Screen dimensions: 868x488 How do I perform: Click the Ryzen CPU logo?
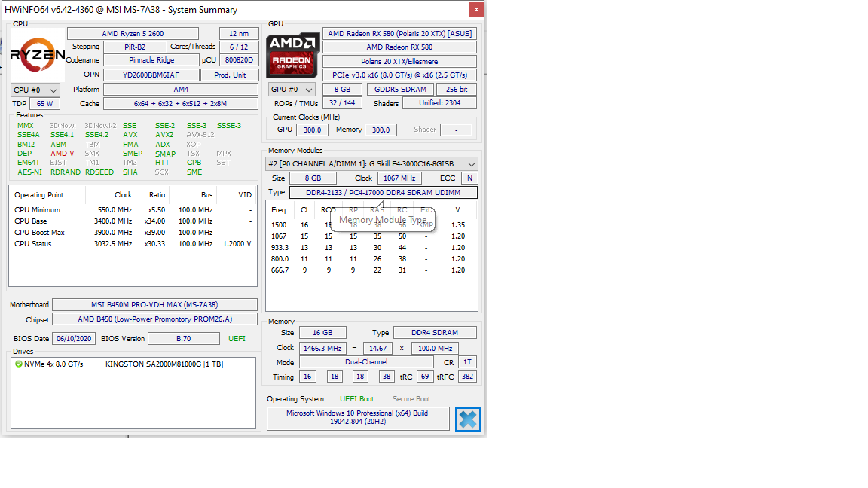coord(38,55)
